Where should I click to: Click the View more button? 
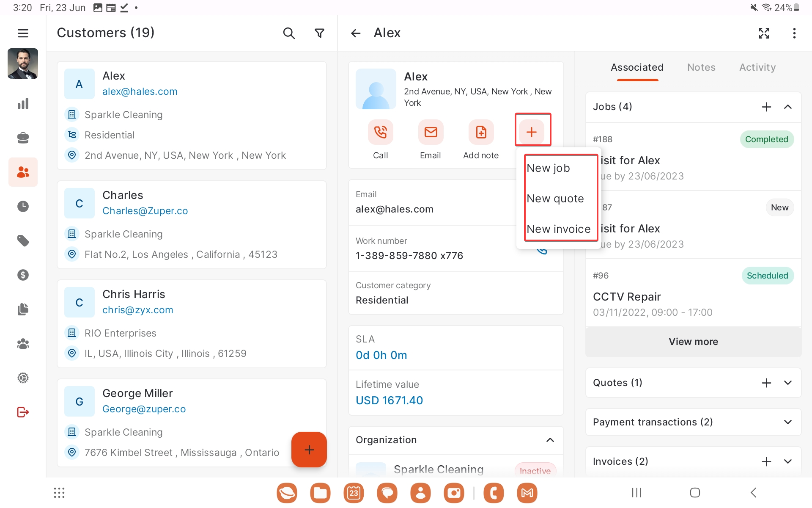(x=693, y=342)
